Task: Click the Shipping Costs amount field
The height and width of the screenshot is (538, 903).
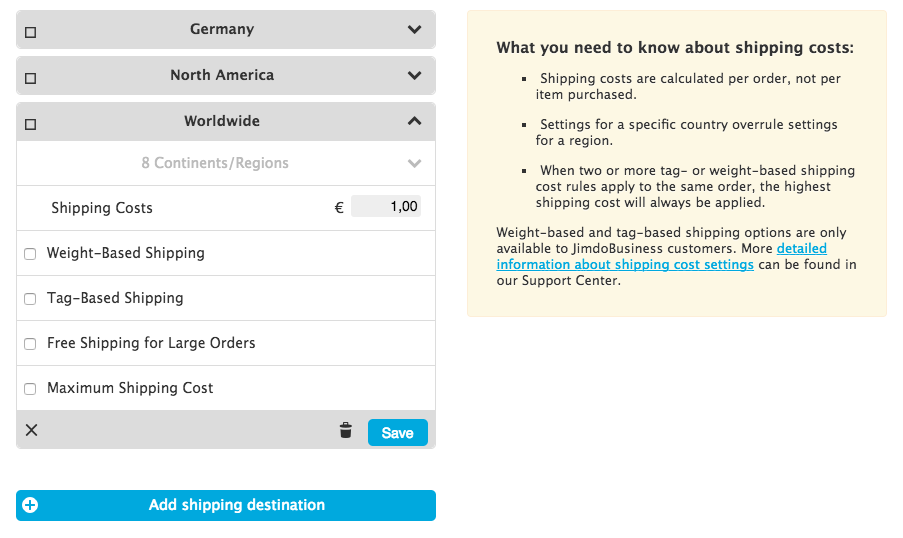Action: pos(386,206)
